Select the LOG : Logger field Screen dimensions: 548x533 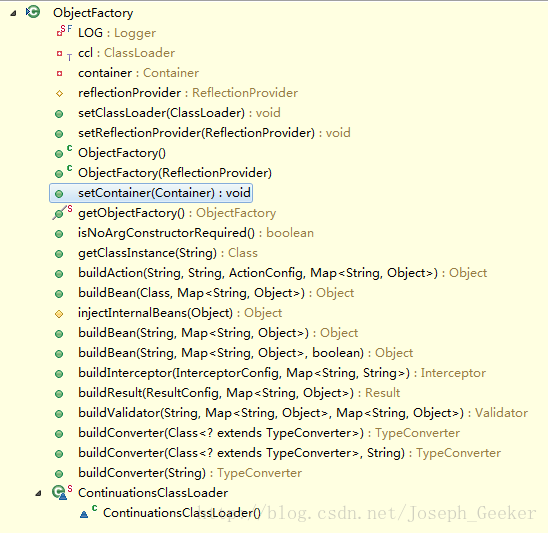[117, 33]
